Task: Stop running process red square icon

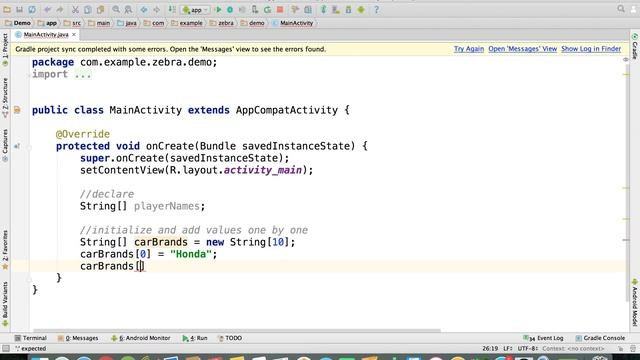Action: (x=280, y=9)
